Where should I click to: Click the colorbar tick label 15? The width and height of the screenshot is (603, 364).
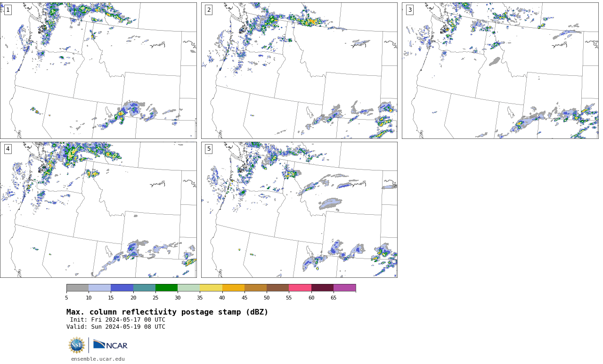tap(111, 298)
